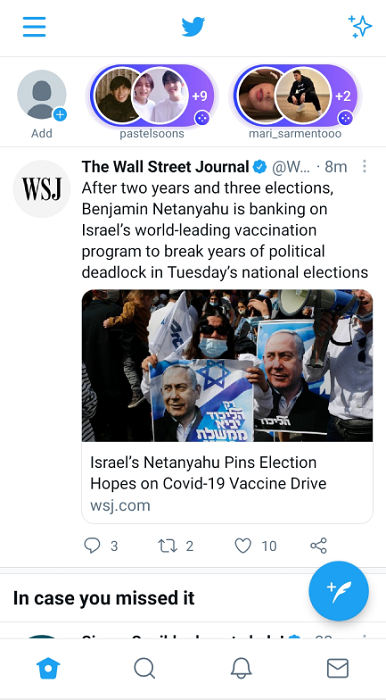The width and height of the screenshot is (386, 700).
Task: Retweet the WSJ tweet
Action: pos(176,546)
